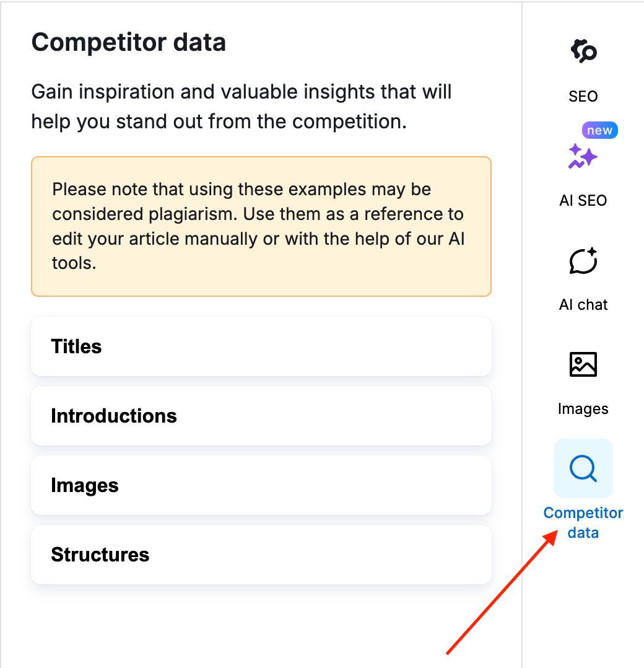
Task: Click the "AI chat" label text
Action: tap(583, 304)
